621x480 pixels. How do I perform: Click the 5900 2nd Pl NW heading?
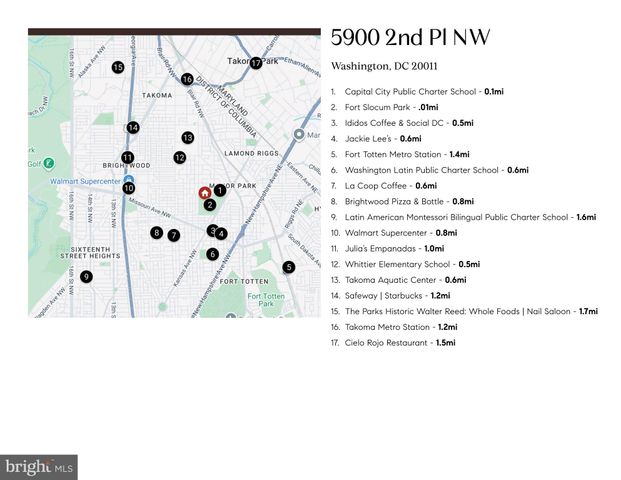[411, 38]
